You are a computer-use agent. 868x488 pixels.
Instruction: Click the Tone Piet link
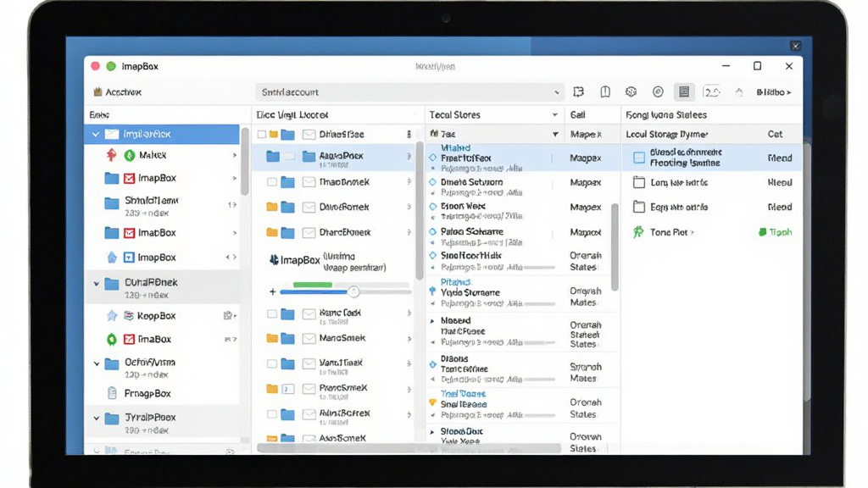(x=669, y=232)
